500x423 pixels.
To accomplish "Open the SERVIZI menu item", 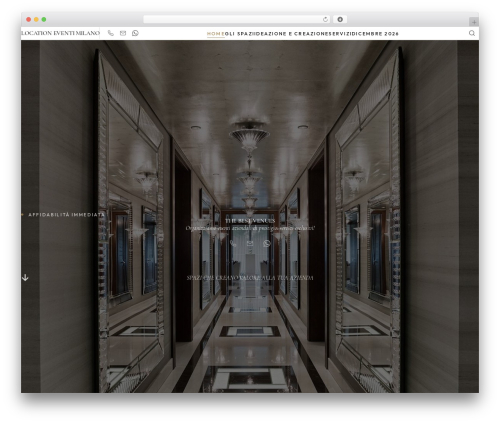I will [x=341, y=34].
